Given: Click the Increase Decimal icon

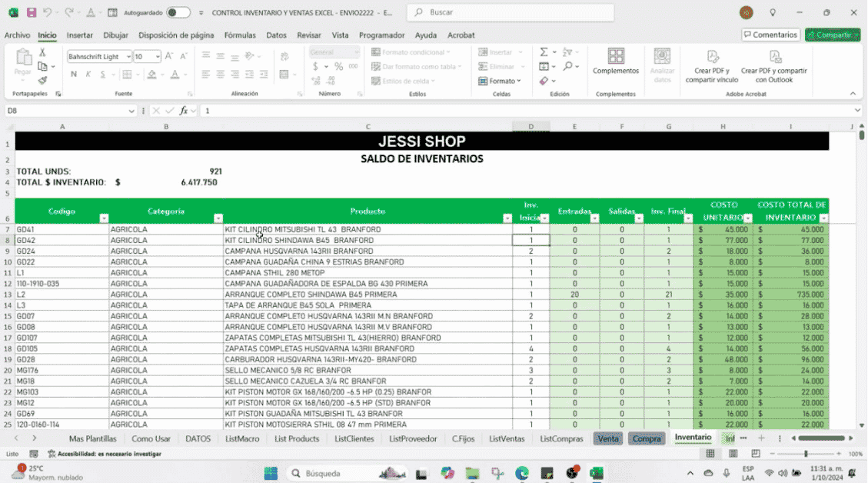Looking at the screenshot, I should 316,81.
